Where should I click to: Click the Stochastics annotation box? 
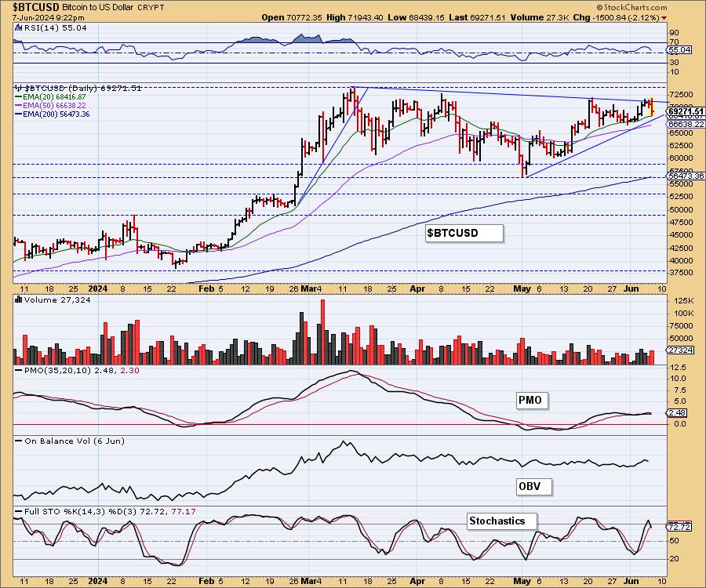pos(502,521)
